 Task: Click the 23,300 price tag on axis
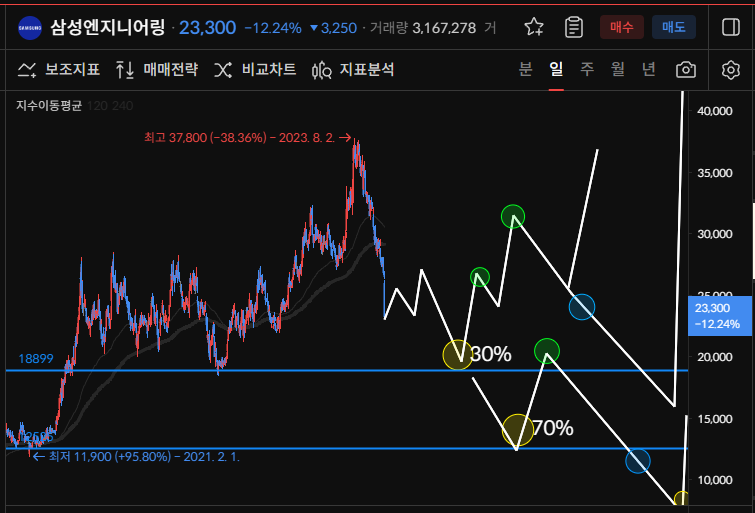(719, 316)
